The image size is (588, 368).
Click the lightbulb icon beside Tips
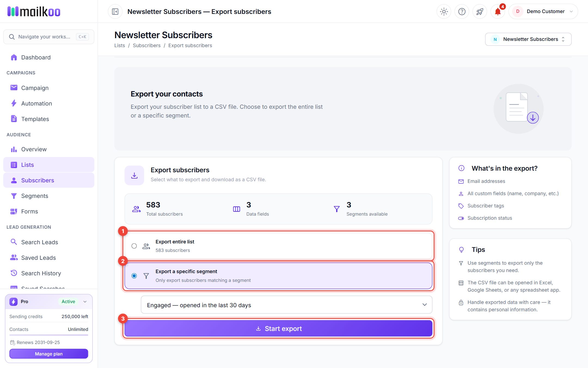tap(461, 250)
